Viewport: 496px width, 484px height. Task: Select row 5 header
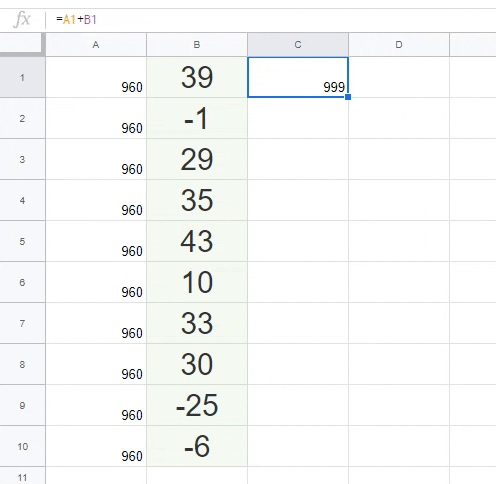[x=22, y=241]
